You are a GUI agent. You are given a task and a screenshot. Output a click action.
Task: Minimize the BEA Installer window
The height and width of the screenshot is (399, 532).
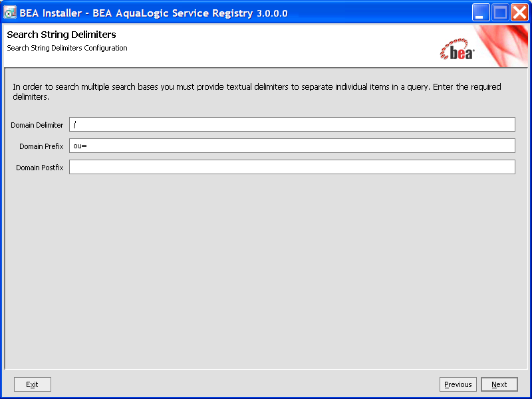tap(480, 13)
